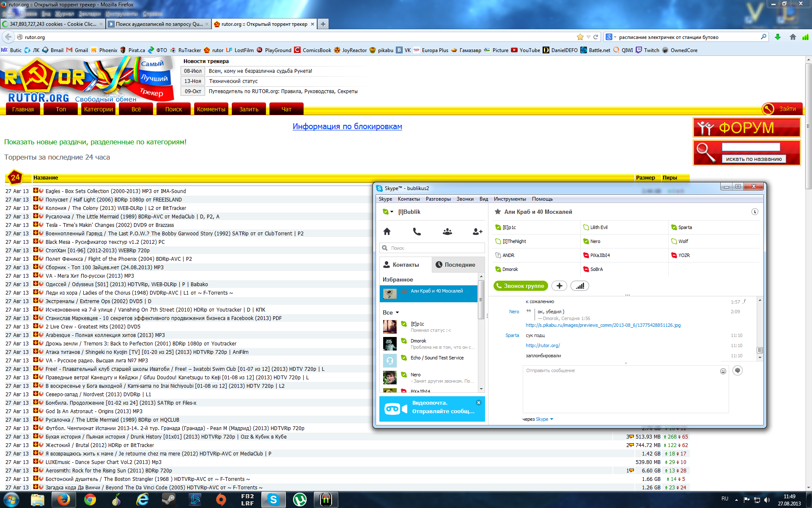This screenshot has height=508, width=812.
Task: Expand Skype status dropdown next to Bublik
Action: coord(392,212)
